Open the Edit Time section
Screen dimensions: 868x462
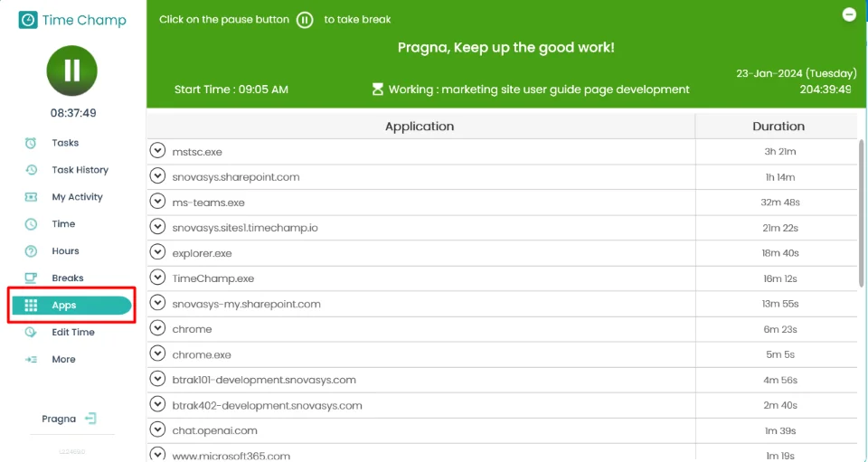coord(72,332)
